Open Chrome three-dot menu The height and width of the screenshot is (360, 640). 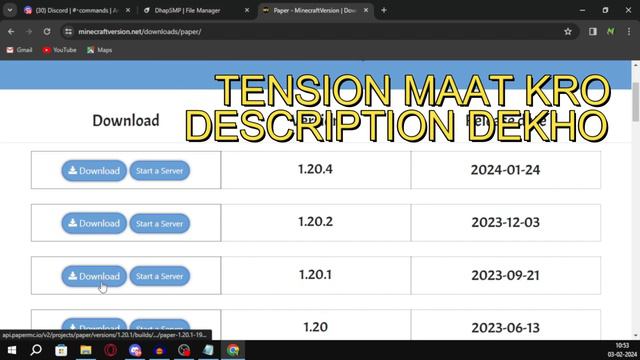click(629, 31)
